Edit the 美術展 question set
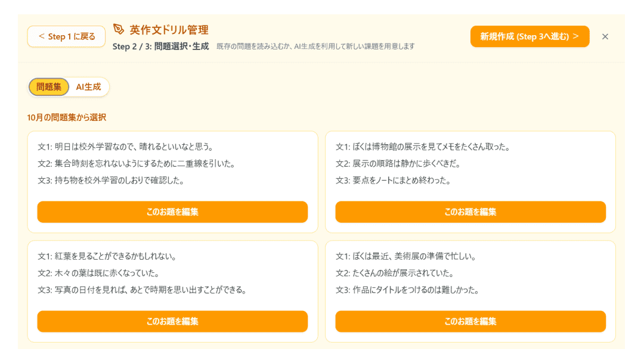This screenshot has height=361, width=644. click(x=470, y=321)
